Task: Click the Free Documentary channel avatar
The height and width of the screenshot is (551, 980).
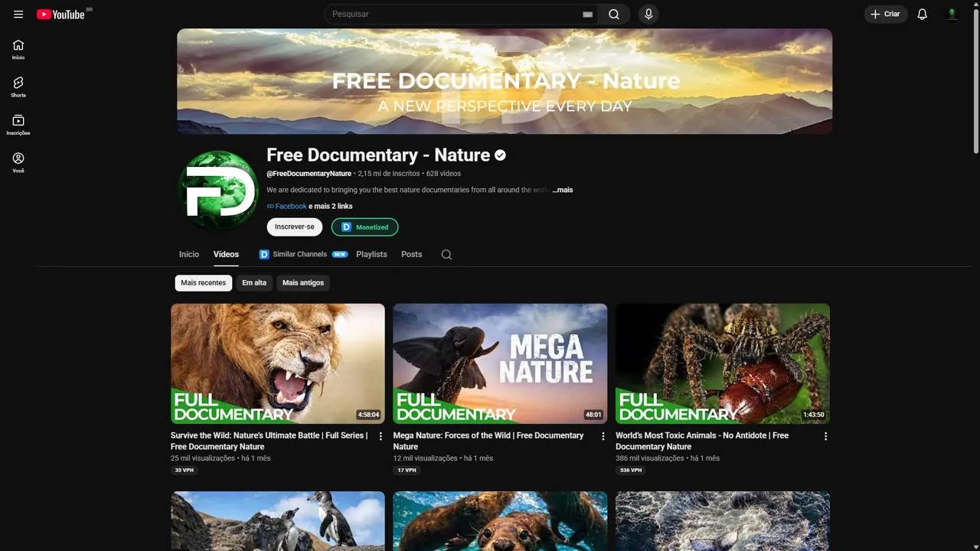Action: click(x=218, y=189)
